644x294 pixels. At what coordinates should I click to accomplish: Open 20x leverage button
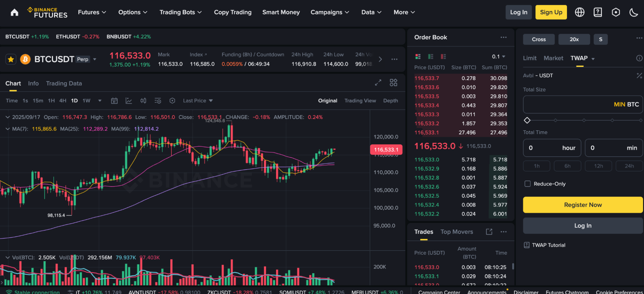(x=574, y=39)
